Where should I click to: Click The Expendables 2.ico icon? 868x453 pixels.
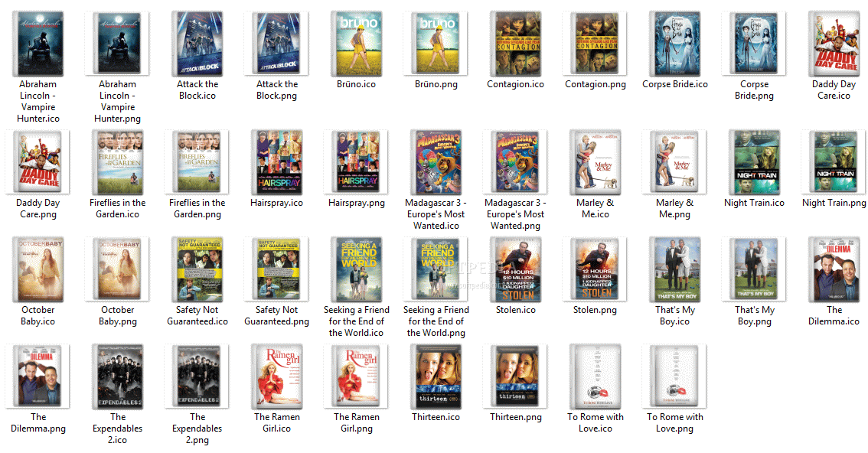coord(117,376)
